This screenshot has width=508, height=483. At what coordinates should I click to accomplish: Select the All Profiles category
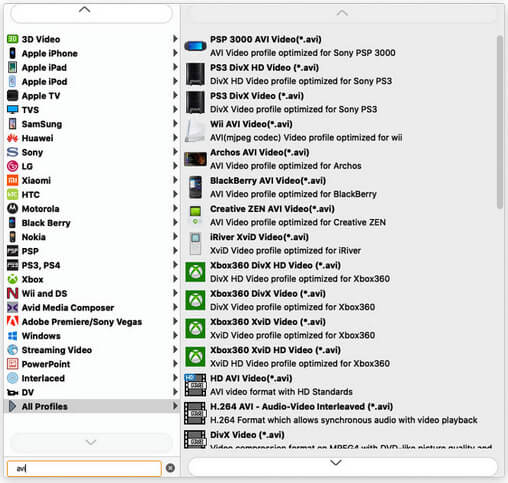pyautogui.click(x=92, y=406)
